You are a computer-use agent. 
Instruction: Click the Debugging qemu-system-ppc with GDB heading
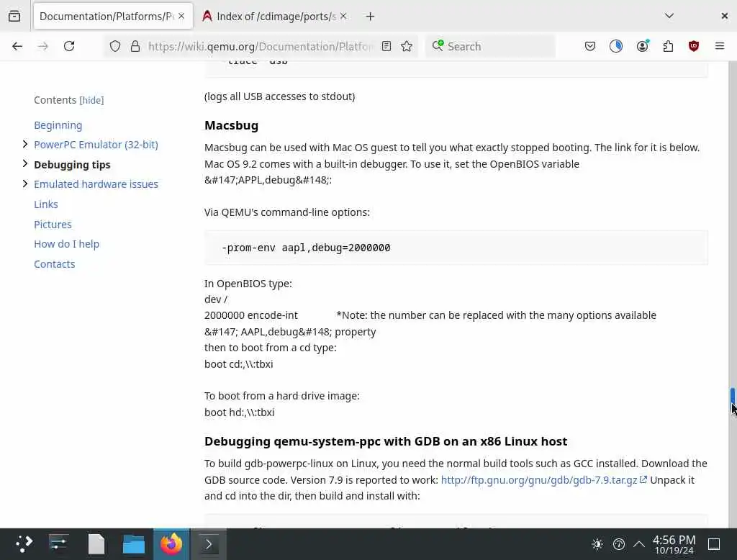(x=386, y=441)
